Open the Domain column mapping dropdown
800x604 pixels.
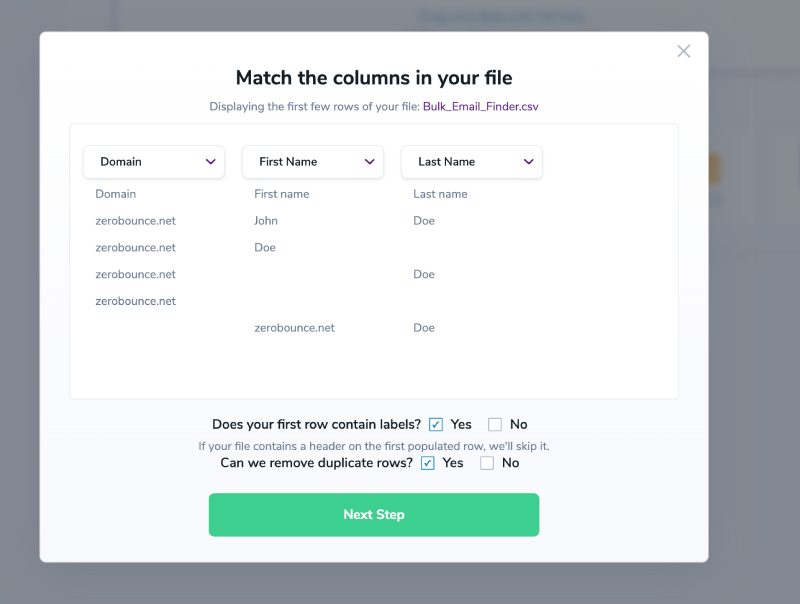pyautogui.click(x=153, y=161)
